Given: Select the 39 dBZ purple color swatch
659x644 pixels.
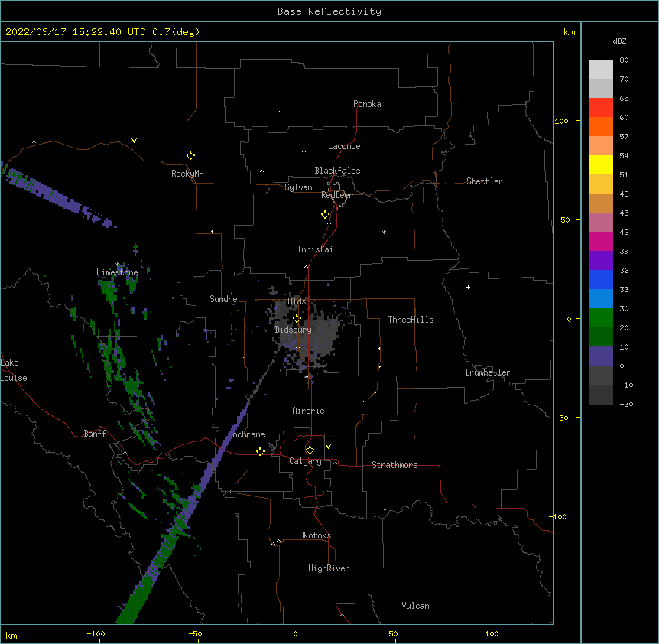Looking at the screenshot, I should (x=601, y=260).
